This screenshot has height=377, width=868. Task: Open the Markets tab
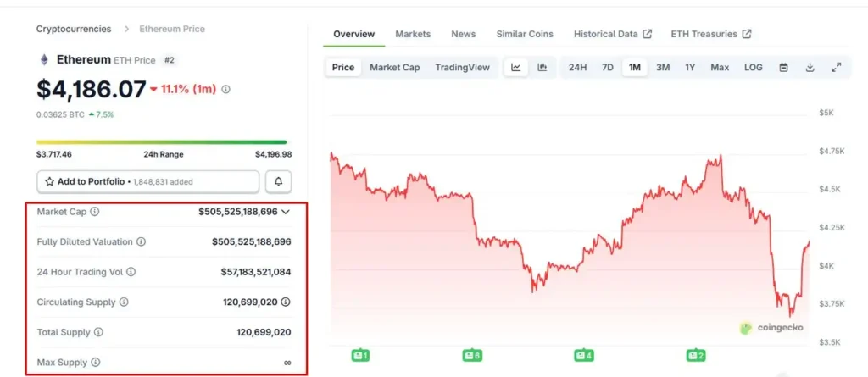(413, 34)
